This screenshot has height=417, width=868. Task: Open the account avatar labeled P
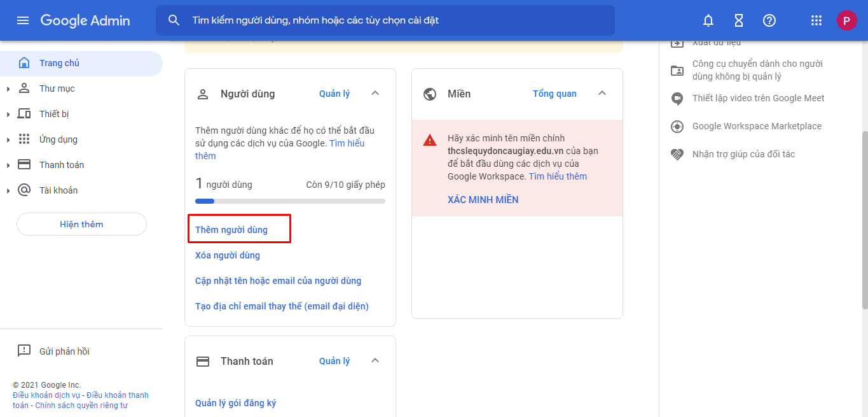coord(846,20)
